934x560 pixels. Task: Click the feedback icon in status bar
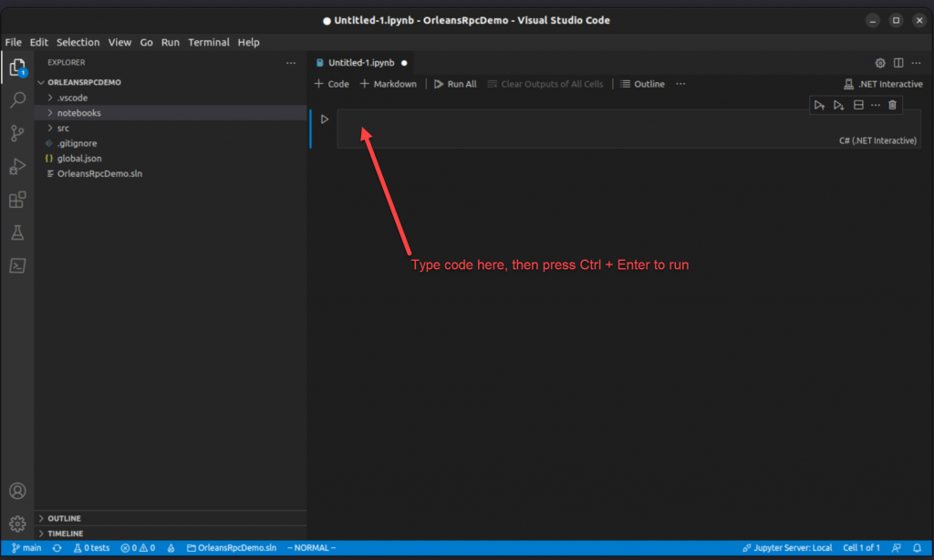pyautogui.click(x=897, y=548)
